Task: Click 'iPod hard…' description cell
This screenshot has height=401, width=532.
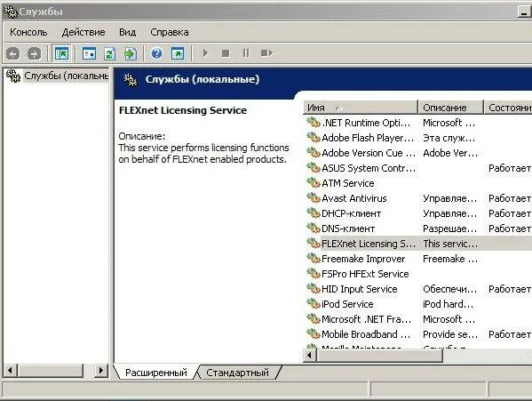Action: [x=448, y=304]
